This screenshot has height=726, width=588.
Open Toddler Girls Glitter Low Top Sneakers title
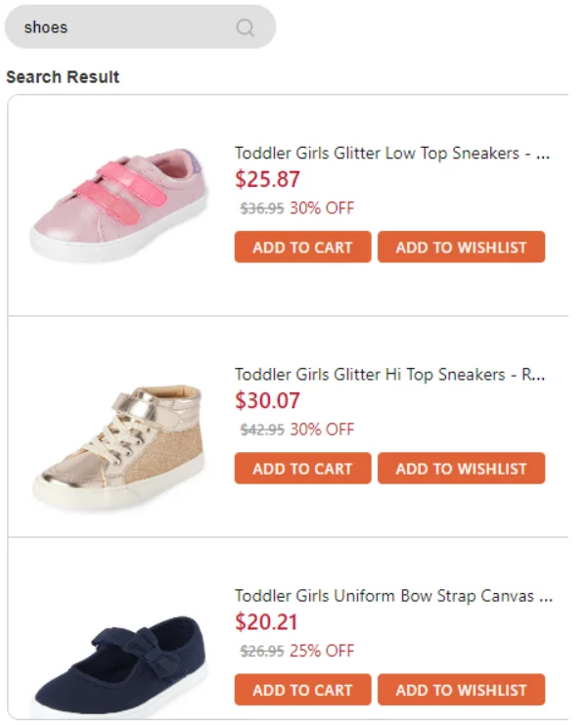(x=392, y=153)
